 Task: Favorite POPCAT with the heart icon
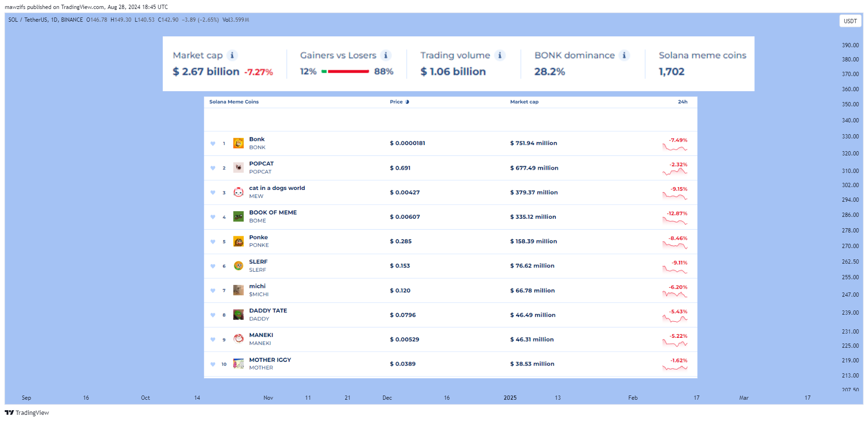213,168
